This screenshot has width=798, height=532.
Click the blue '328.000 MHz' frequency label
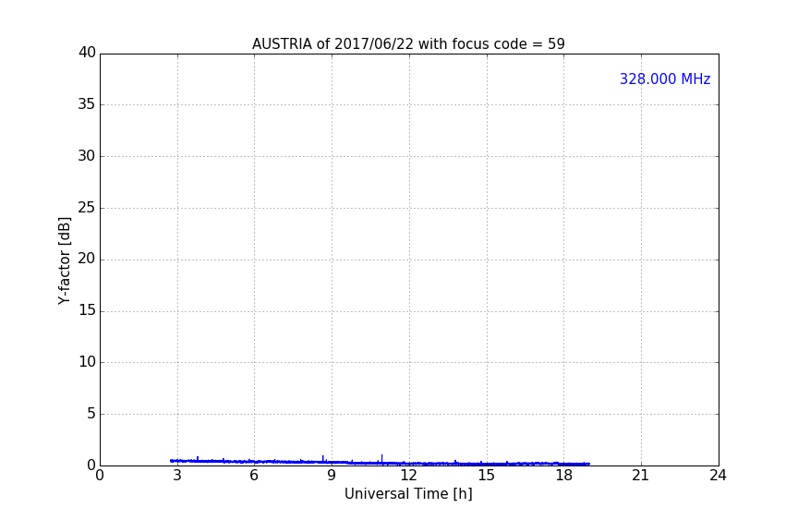[x=665, y=79]
